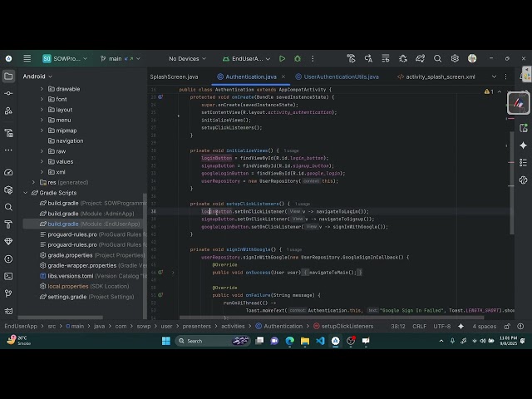Open Microsoft Edge from taskbar
This screenshot has height=399, width=532.
pos(289,341)
